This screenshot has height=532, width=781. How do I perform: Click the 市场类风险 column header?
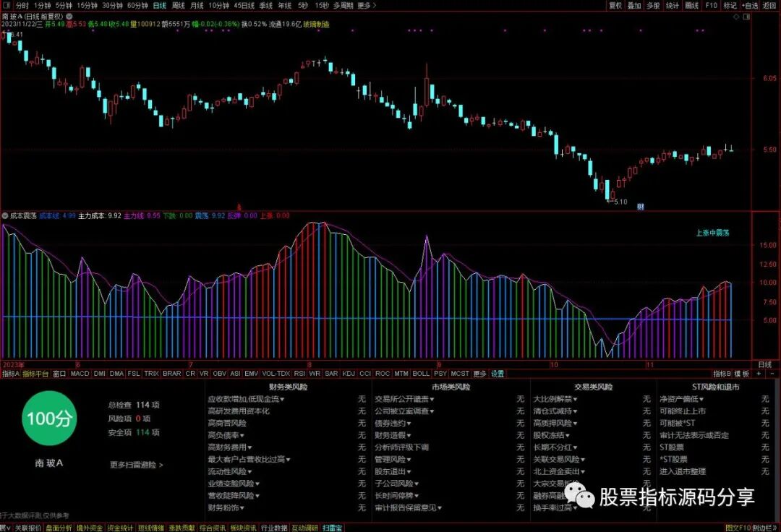point(451,387)
